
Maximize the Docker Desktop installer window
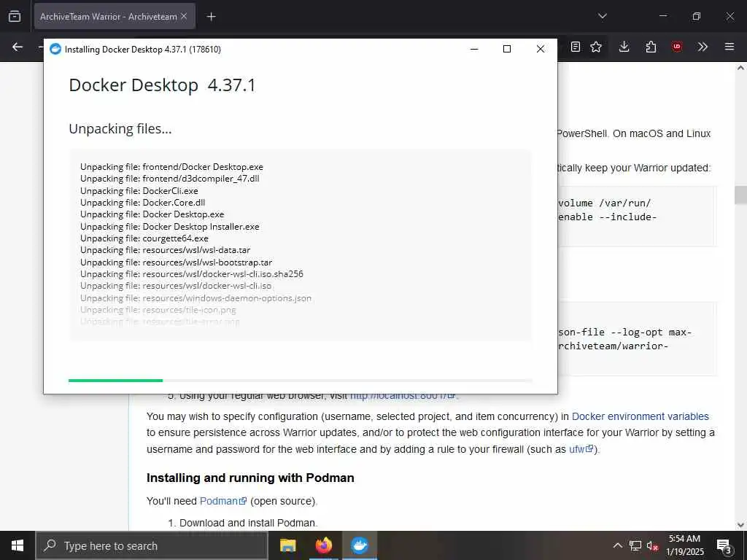tap(507, 49)
